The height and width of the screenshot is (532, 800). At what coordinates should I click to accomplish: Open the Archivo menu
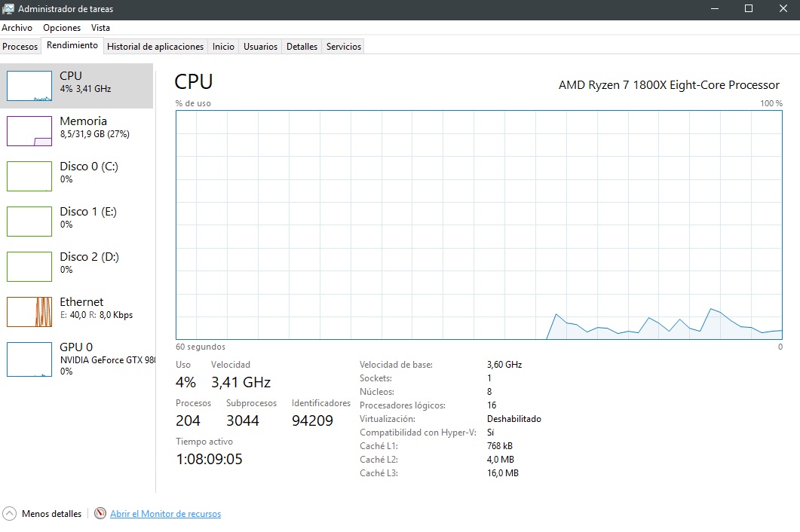(x=17, y=28)
